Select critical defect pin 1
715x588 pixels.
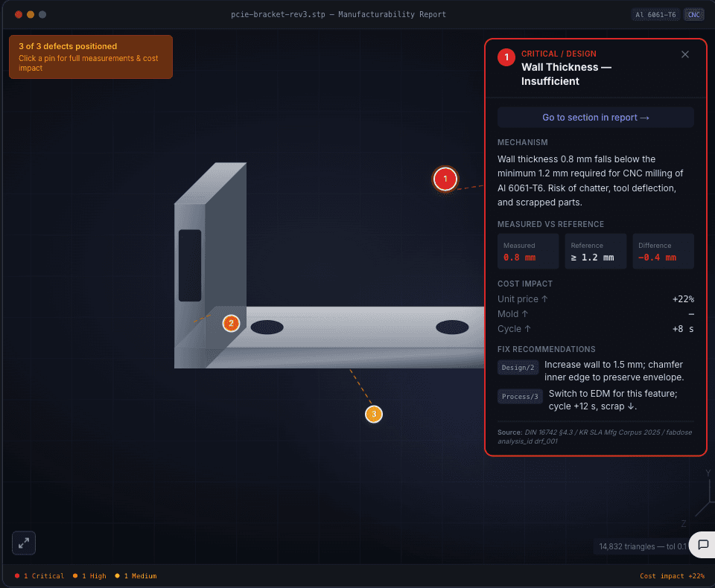445,179
